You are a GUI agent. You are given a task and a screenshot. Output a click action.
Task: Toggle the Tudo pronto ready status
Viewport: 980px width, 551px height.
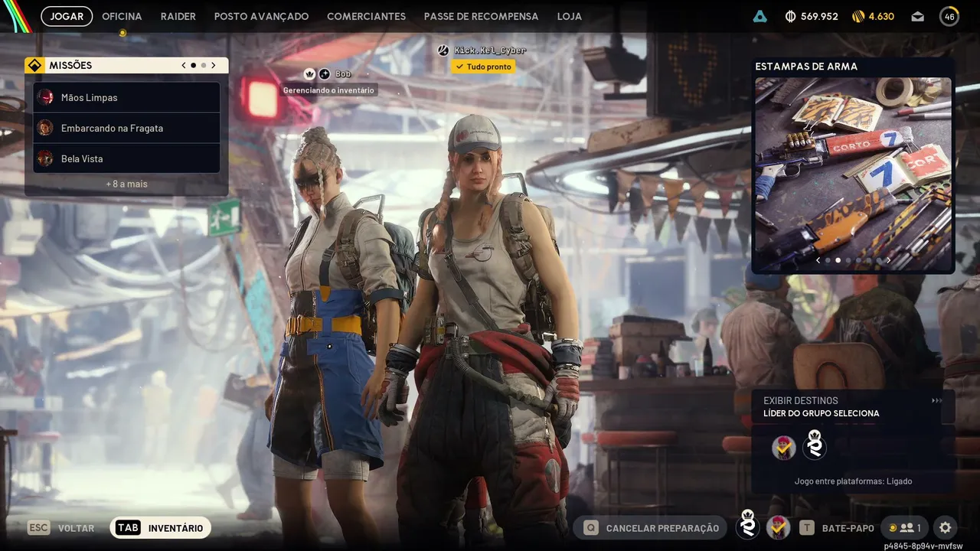coord(483,67)
